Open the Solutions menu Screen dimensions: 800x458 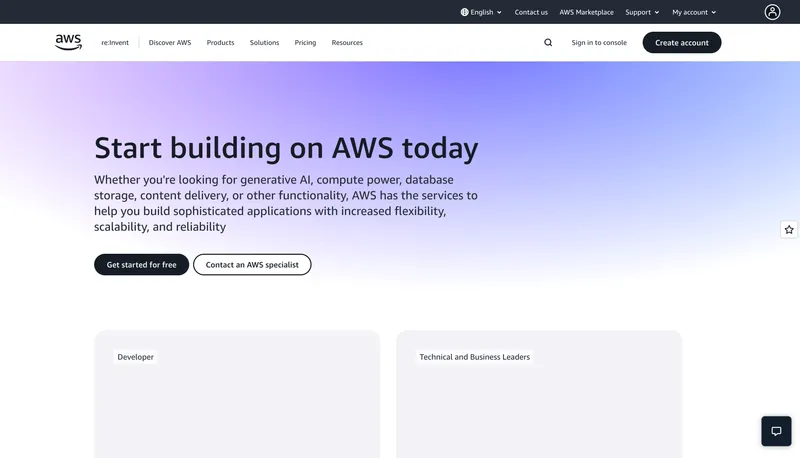pyautogui.click(x=264, y=43)
